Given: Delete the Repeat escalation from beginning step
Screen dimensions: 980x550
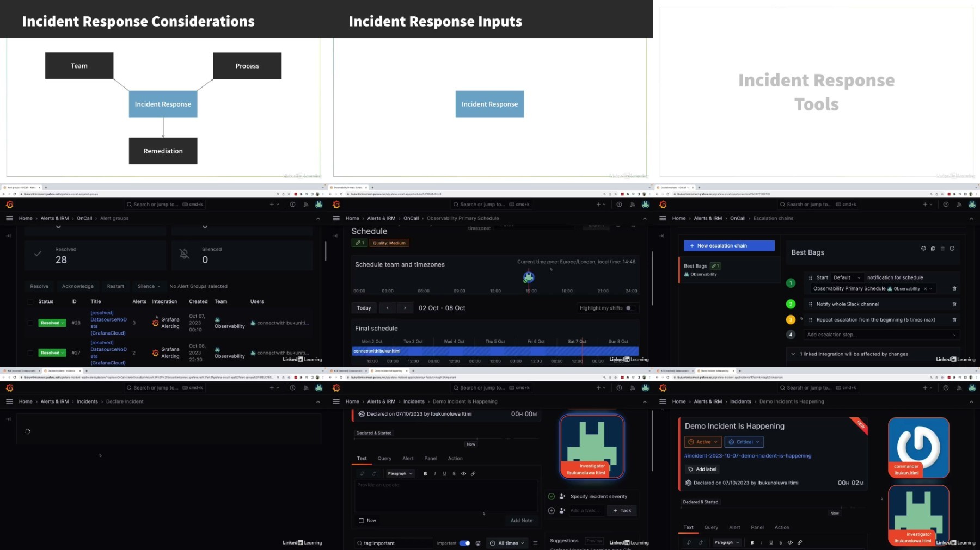Looking at the screenshot, I should [954, 320].
